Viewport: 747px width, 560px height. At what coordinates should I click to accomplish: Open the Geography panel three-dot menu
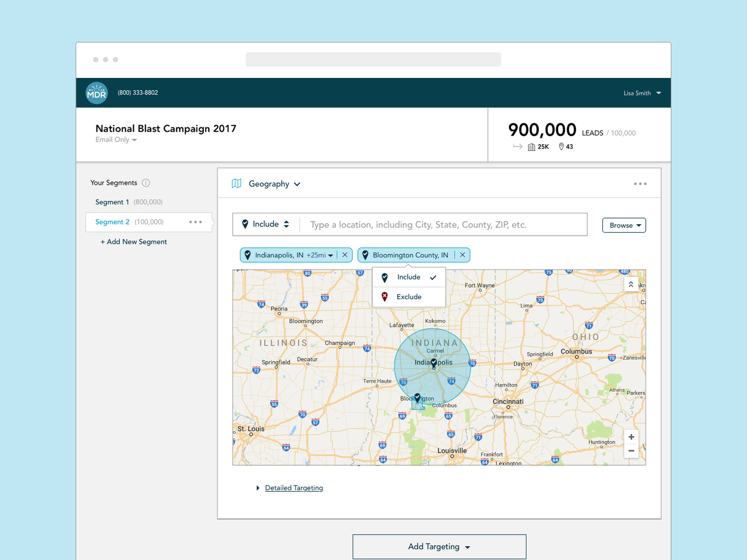(x=640, y=184)
